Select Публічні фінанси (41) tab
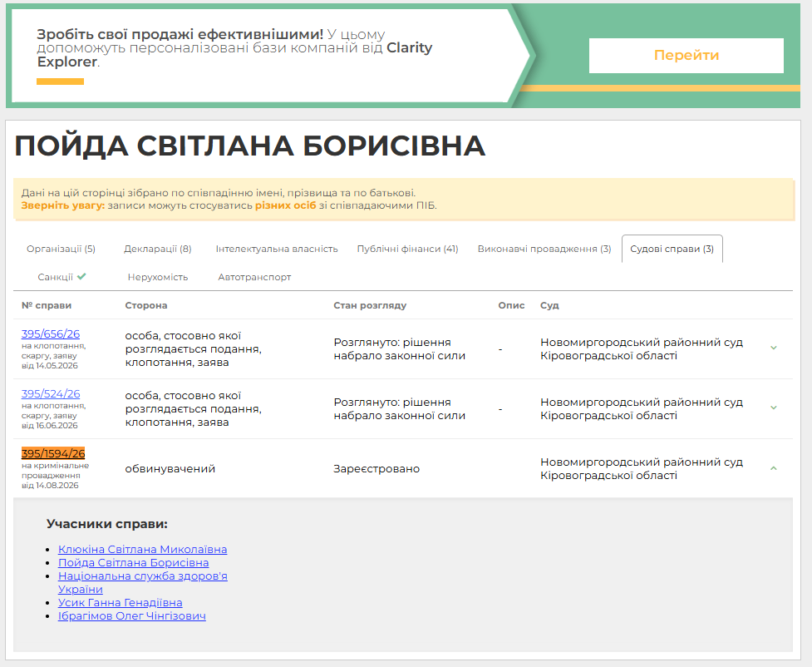Viewport: 812px width, 667px height. coord(407,249)
